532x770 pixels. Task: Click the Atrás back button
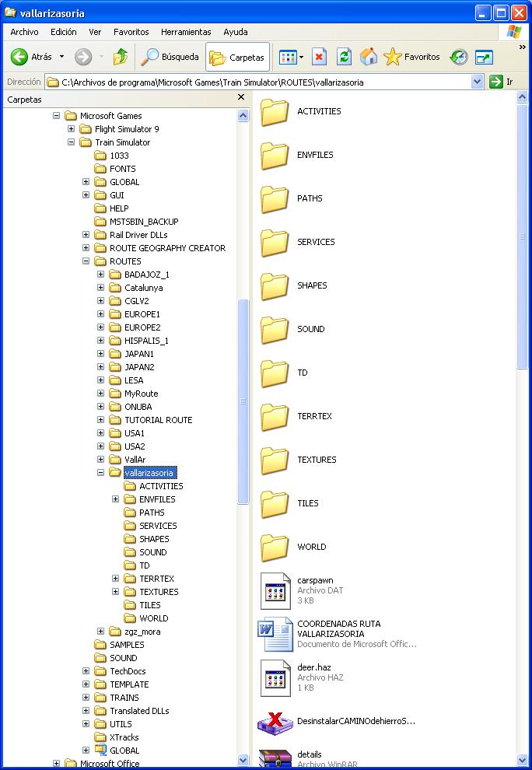[32, 57]
